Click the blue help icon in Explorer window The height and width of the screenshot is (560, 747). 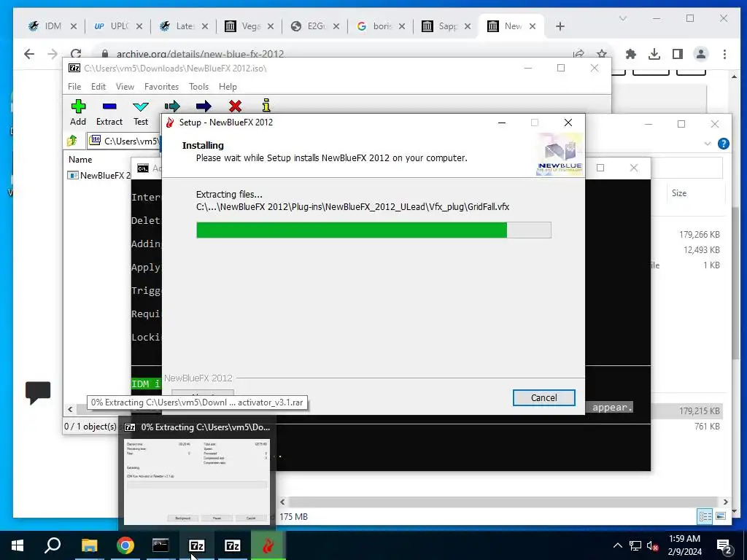[723, 144]
